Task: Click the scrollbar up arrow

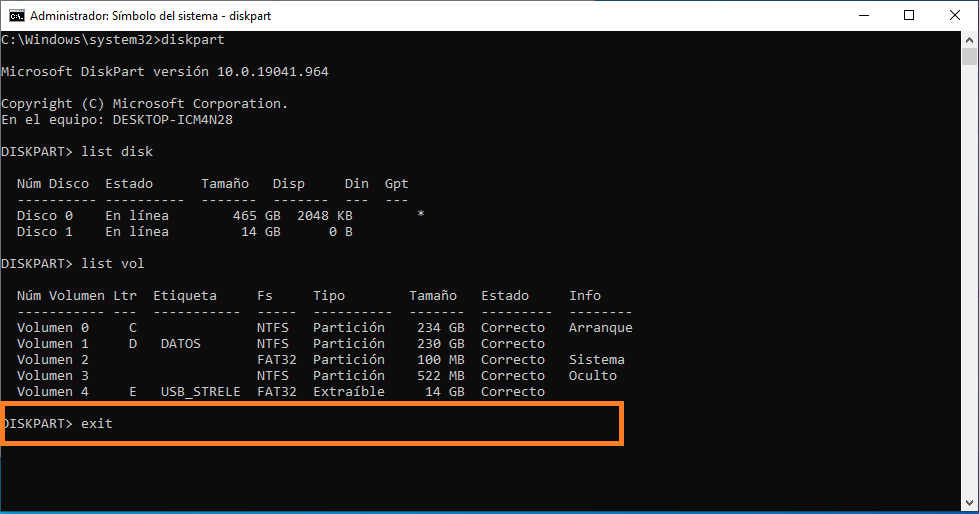Action: tap(970, 40)
